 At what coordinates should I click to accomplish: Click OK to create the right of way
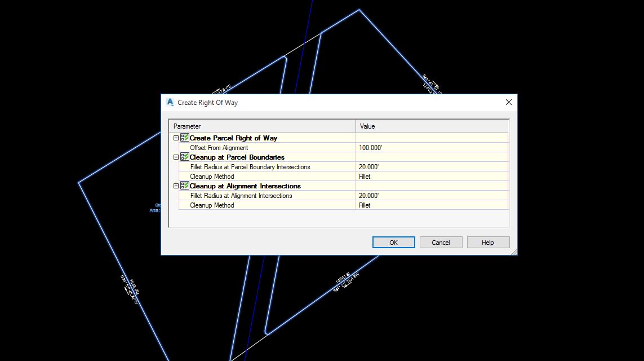pos(393,242)
